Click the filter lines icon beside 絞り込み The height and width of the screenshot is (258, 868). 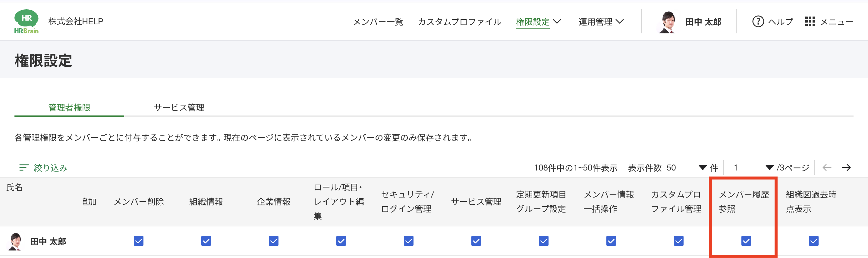pyautogui.click(x=24, y=167)
